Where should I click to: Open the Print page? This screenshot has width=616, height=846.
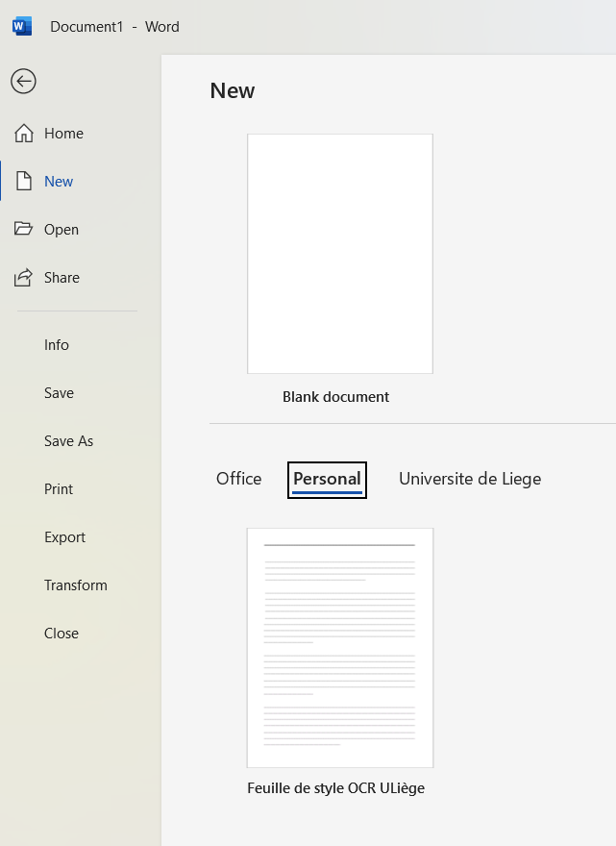tap(59, 488)
